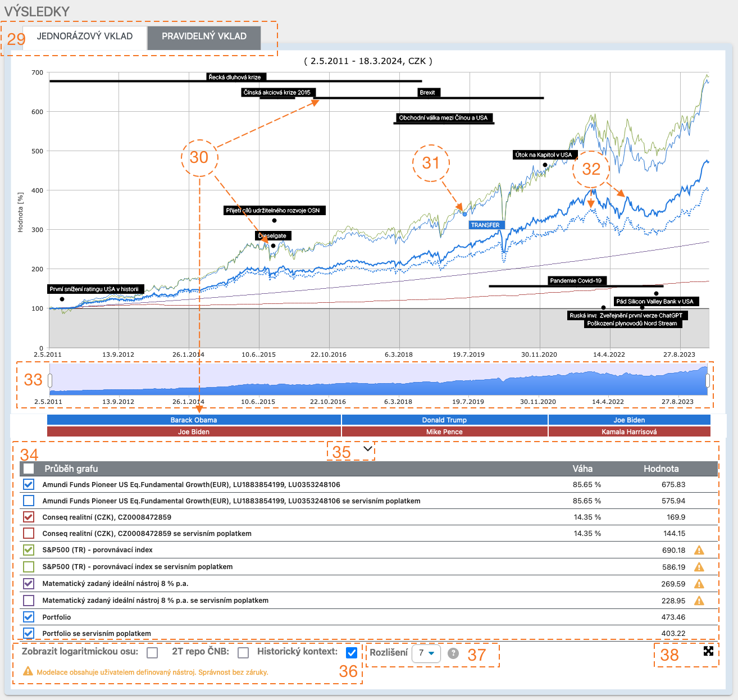This screenshot has width=738, height=700.
Task: Enable logarithmic axis checkbox
Action: tap(152, 653)
